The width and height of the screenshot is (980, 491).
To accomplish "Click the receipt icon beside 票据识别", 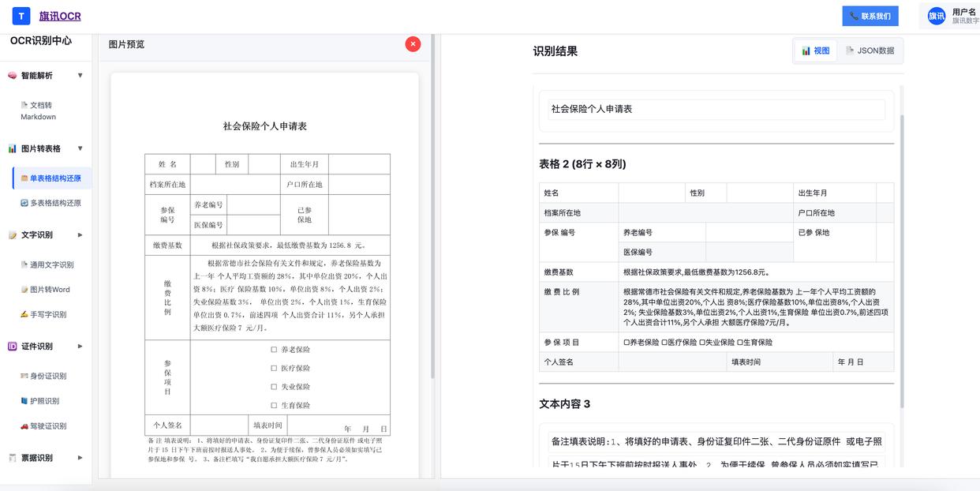I will pos(13,458).
